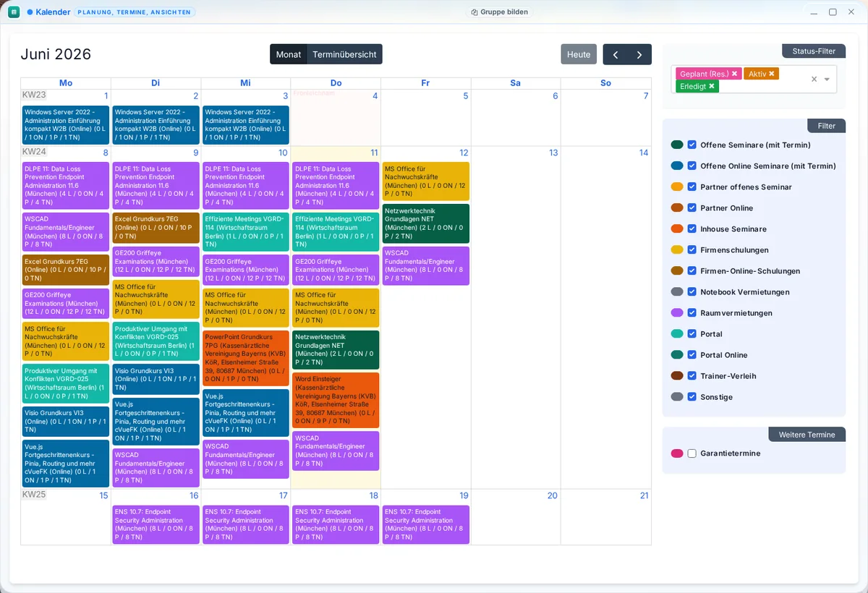Click week label KW24
868x593 pixels.
pyautogui.click(x=34, y=152)
